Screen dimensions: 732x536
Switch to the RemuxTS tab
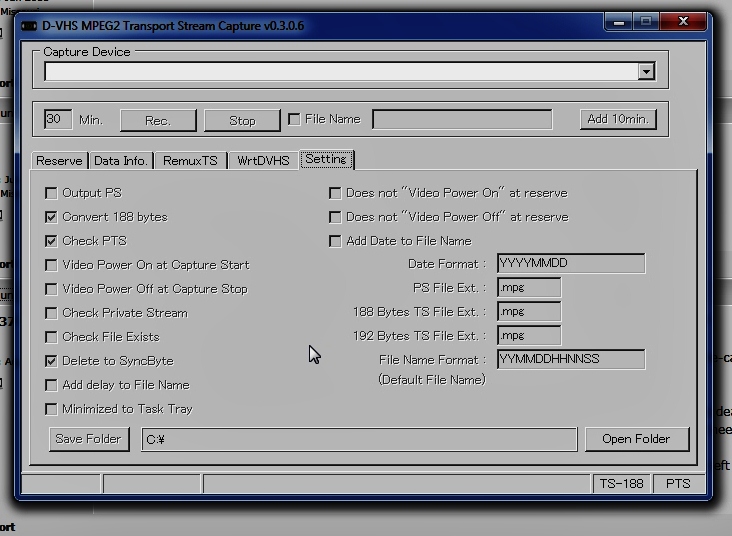click(x=190, y=161)
